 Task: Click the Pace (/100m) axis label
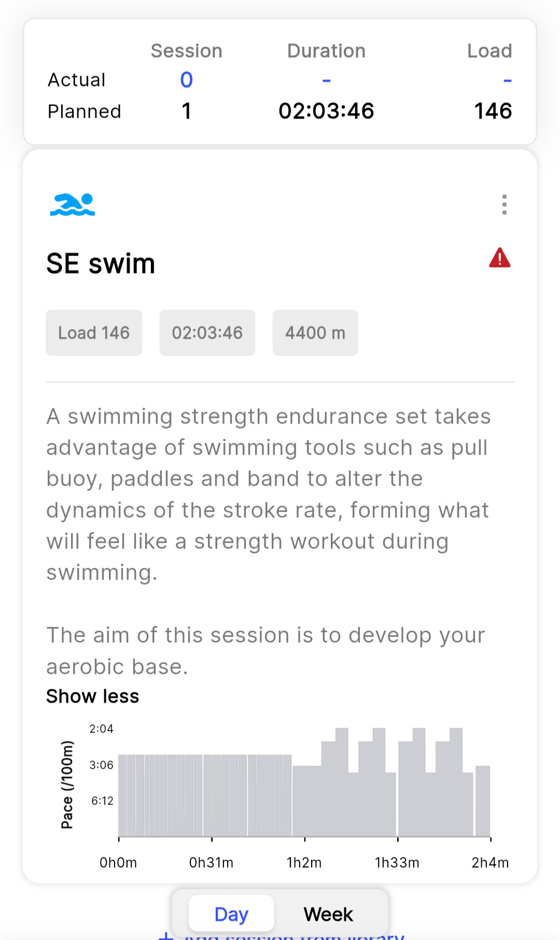[x=67, y=784]
